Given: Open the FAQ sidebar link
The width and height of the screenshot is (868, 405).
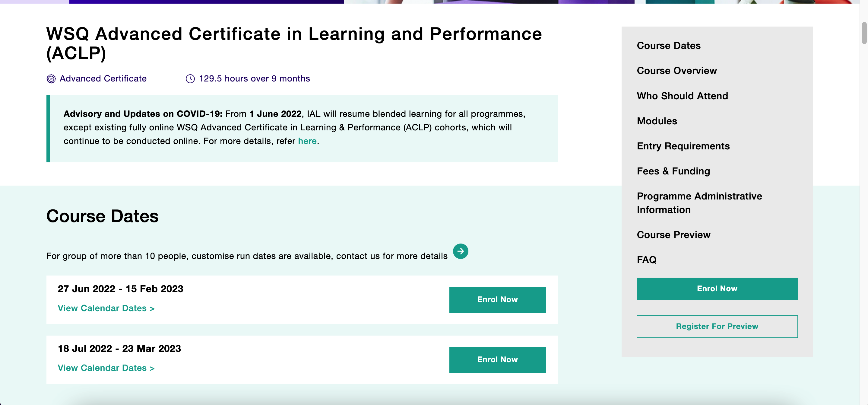Looking at the screenshot, I should point(646,260).
